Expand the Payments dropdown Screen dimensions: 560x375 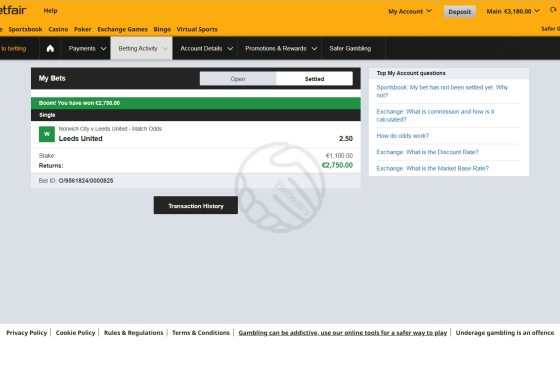coord(87,48)
